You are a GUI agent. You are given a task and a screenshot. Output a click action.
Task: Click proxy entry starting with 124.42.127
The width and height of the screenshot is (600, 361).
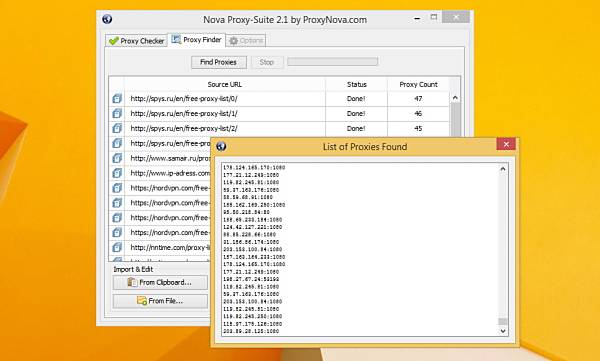click(253, 227)
